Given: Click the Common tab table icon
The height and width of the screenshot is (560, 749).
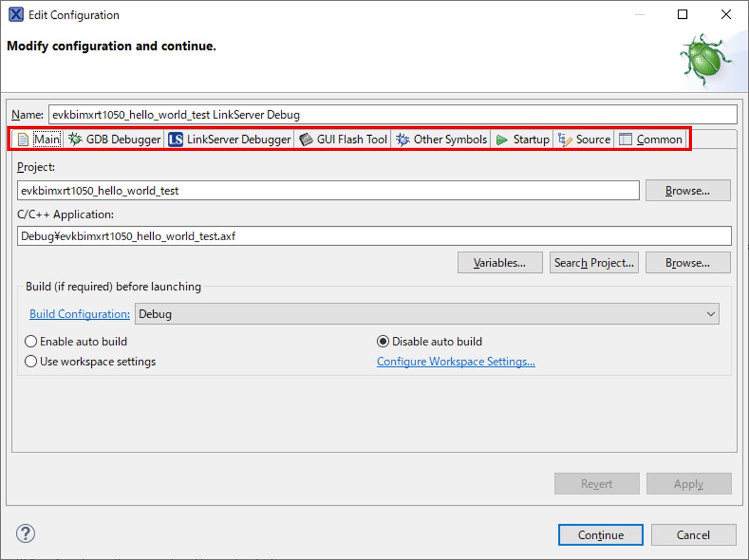Looking at the screenshot, I should click(626, 139).
